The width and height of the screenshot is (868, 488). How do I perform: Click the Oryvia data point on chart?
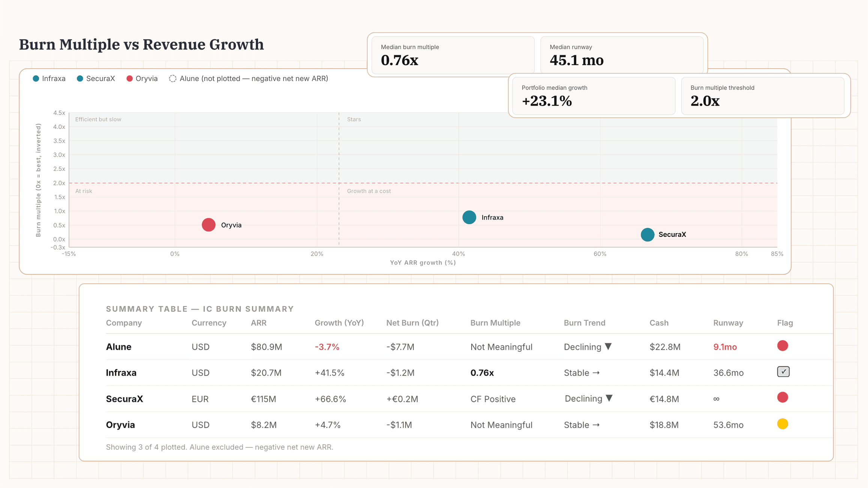point(209,225)
